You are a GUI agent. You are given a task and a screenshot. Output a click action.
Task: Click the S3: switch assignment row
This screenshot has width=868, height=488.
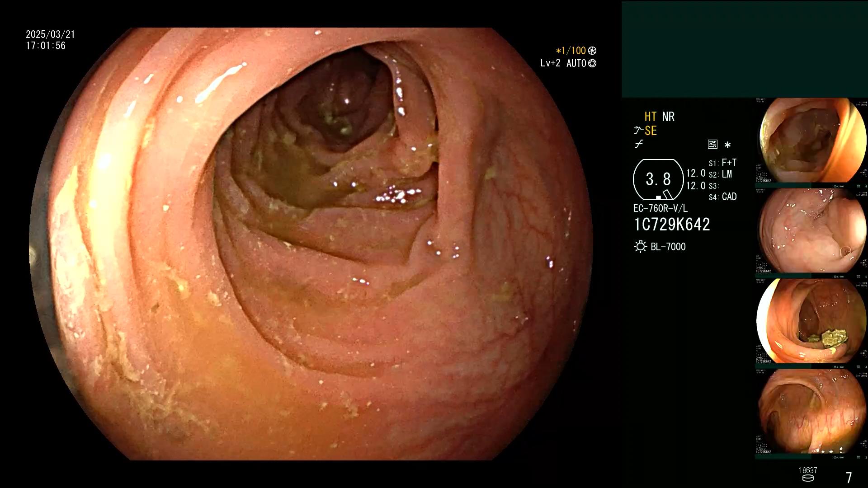click(713, 186)
